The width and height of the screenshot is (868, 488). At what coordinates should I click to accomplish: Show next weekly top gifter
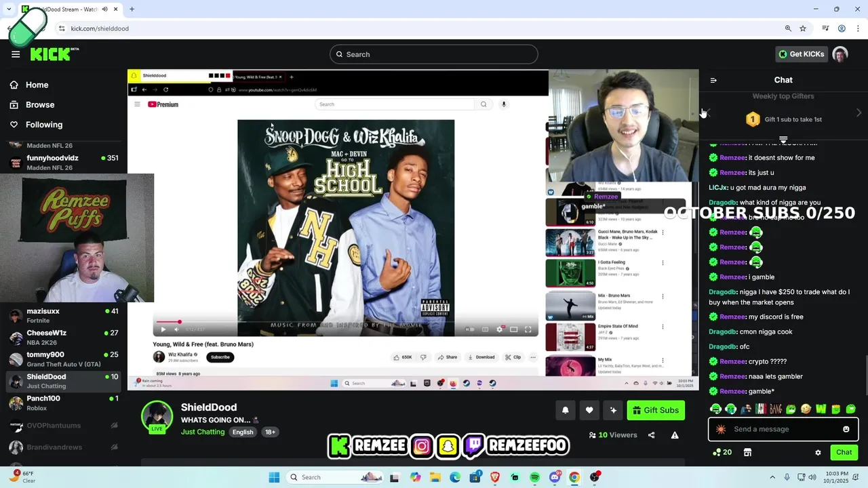(x=859, y=113)
